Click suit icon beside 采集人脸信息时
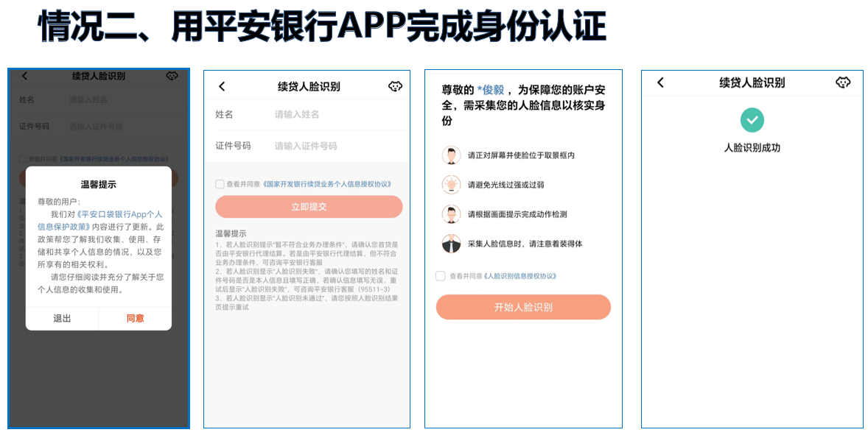Viewport: 868px width, 438px height. tap(451, 244)
